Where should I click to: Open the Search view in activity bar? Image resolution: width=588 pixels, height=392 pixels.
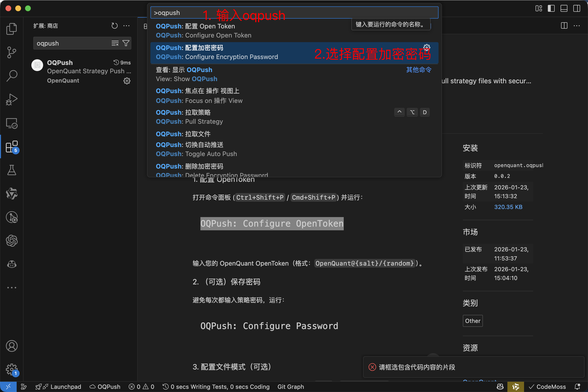12,75
